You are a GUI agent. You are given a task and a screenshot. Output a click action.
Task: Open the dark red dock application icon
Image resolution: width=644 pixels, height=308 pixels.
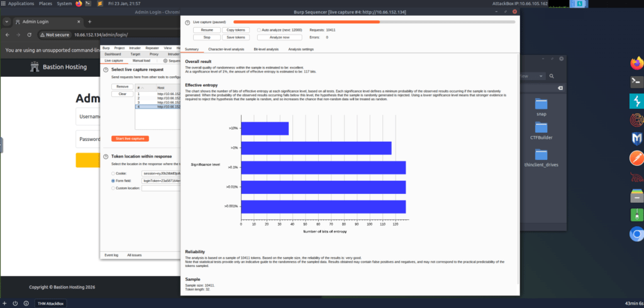click(636, 177)
